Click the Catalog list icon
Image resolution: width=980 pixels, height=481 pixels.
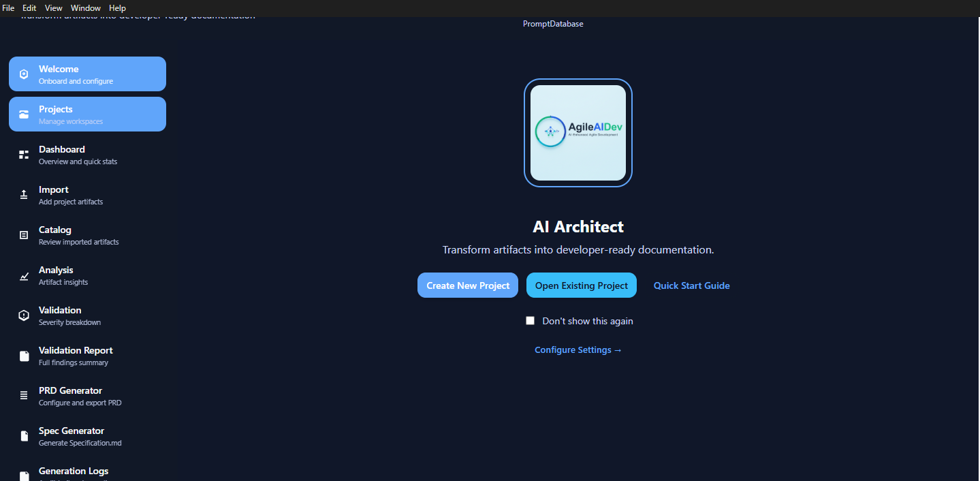[24, 235]
